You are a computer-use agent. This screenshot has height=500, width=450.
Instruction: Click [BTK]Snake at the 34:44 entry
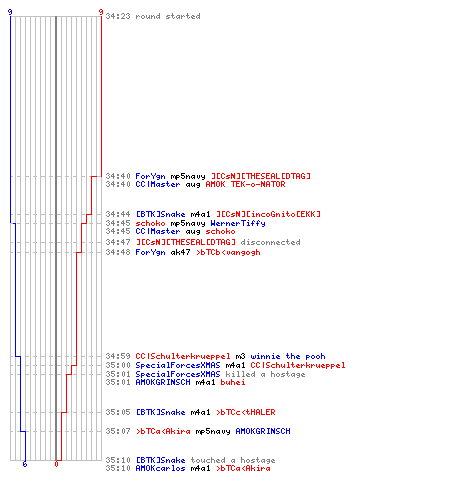point(160,214)
